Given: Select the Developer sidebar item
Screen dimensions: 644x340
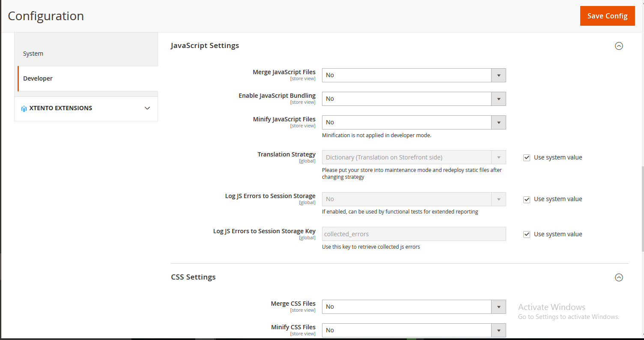Looking at the screenshot, I should [38, 78].
